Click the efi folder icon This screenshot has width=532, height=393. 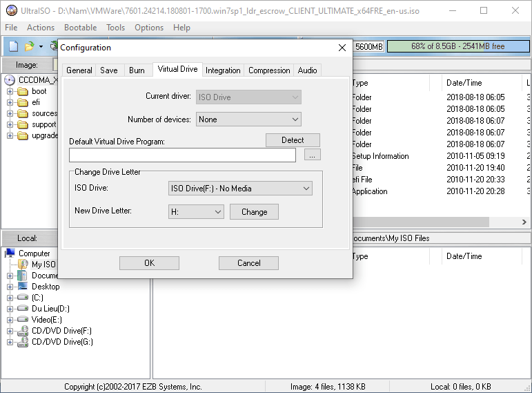tap(23, 103)
